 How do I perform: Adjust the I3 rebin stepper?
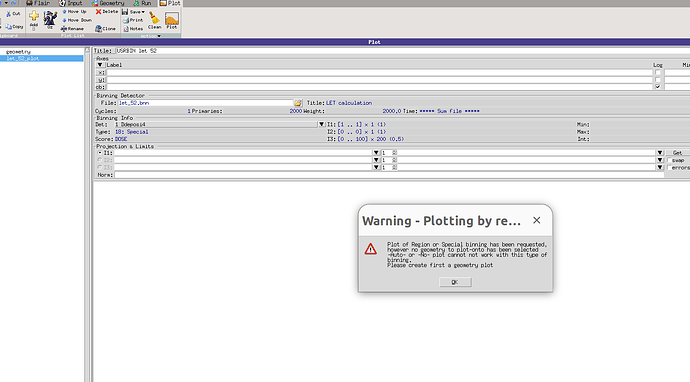pyautogui.click(x=394, y=167)
